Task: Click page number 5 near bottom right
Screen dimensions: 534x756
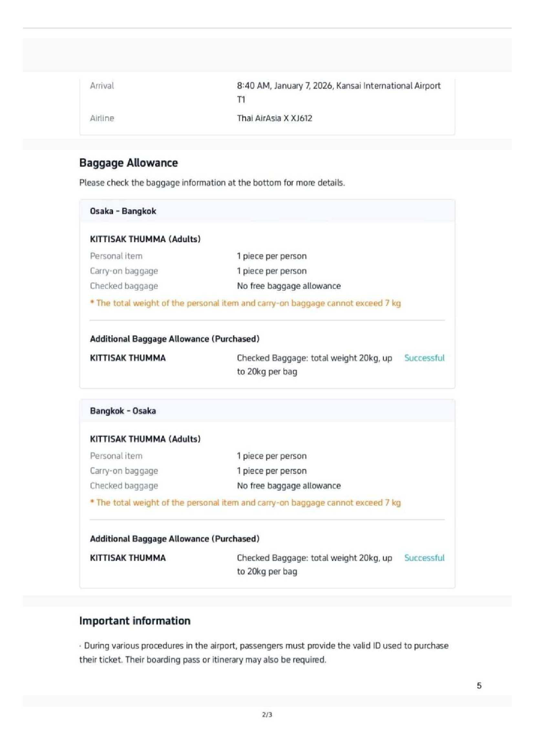Action: (x=479, y=686)
